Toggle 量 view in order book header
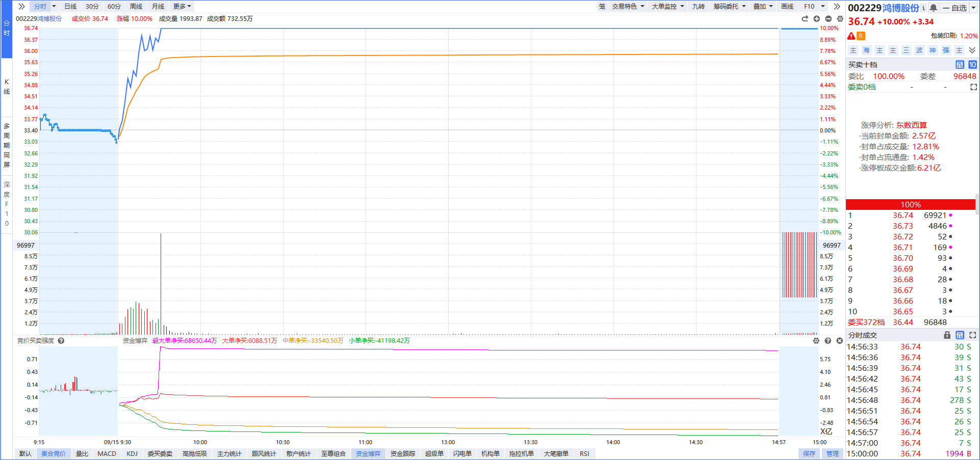Image resolution: width=980 pixels, height=460 pixels. point(960,65)
